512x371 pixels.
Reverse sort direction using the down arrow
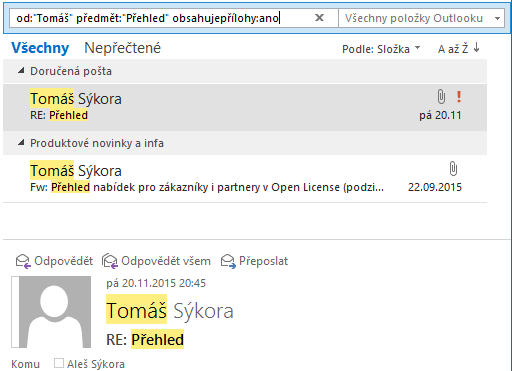coord(476,48)
